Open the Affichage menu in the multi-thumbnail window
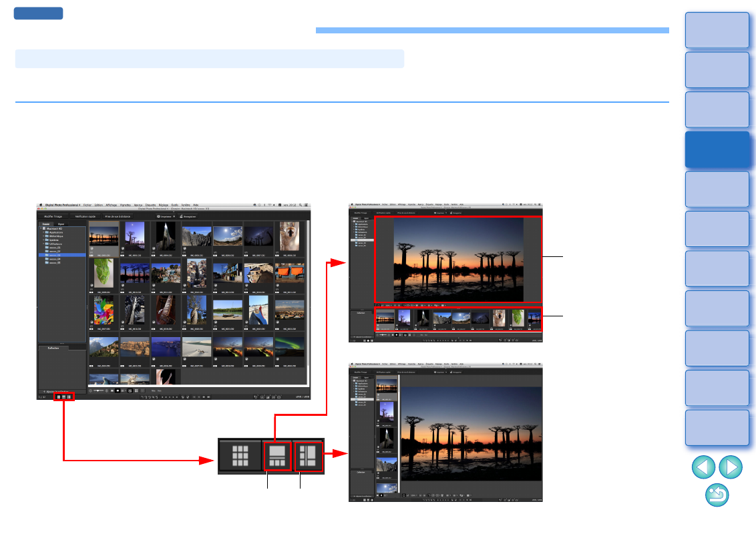The width and height of the screenshot is (756, 534). coord(112,205)
